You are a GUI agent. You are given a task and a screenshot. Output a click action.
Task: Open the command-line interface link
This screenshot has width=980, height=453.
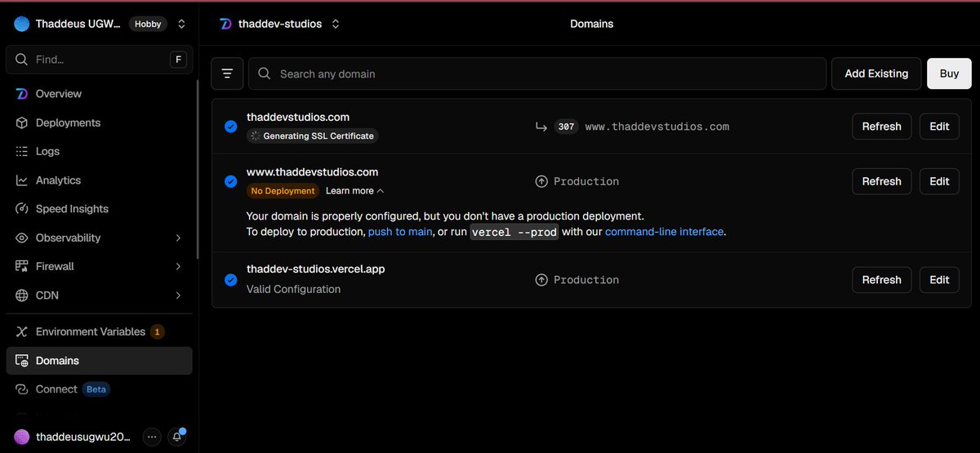pos(664,232)
